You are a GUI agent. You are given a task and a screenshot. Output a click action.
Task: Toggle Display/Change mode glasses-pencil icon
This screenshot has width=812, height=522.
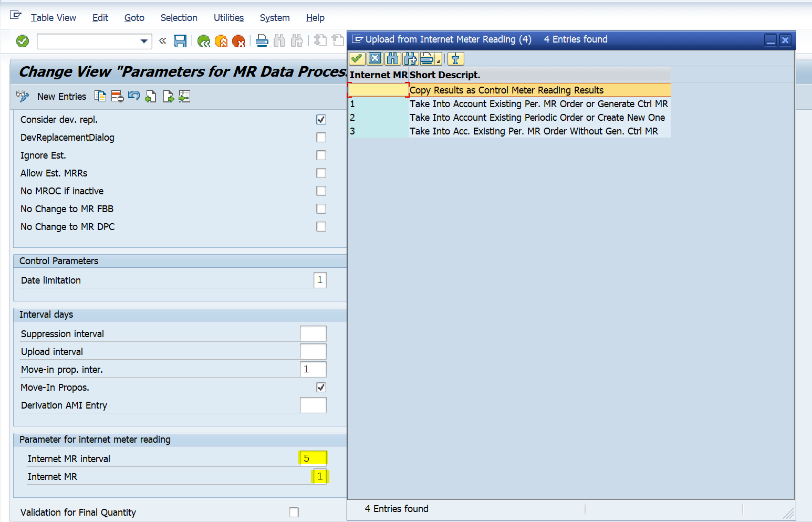click(23, 96)
